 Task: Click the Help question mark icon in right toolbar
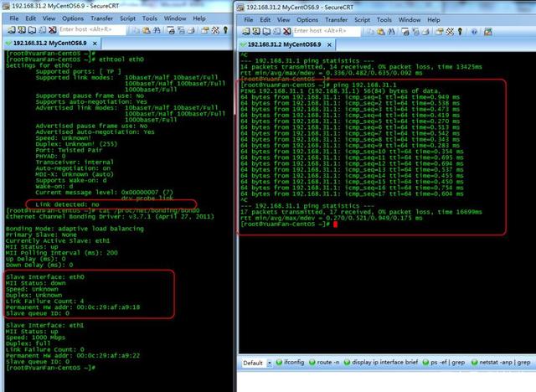tap(474, 32)
